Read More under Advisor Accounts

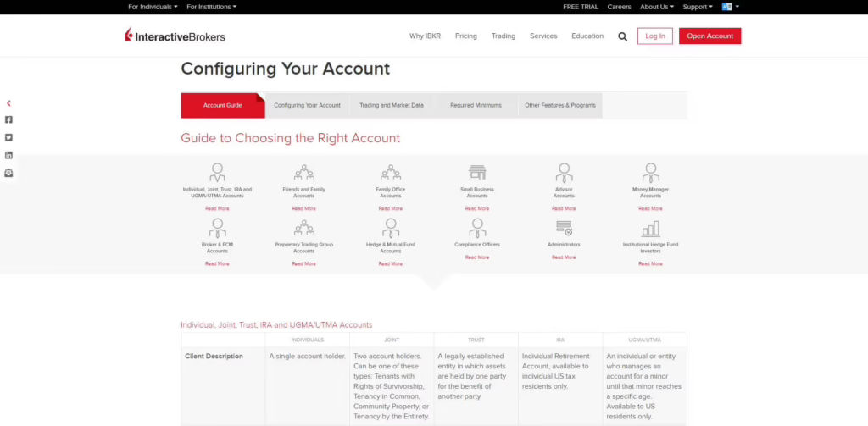click(564, 208)
